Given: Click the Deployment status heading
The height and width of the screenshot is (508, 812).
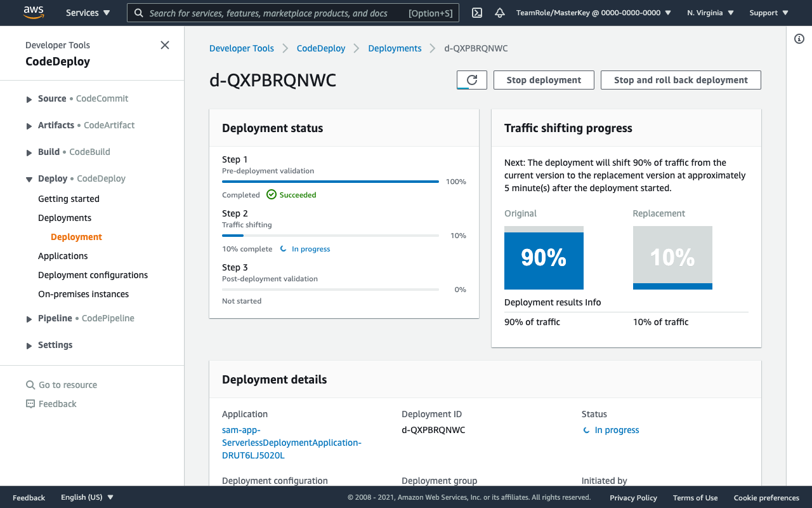Looking at the screenshot, I should (273, 128).
